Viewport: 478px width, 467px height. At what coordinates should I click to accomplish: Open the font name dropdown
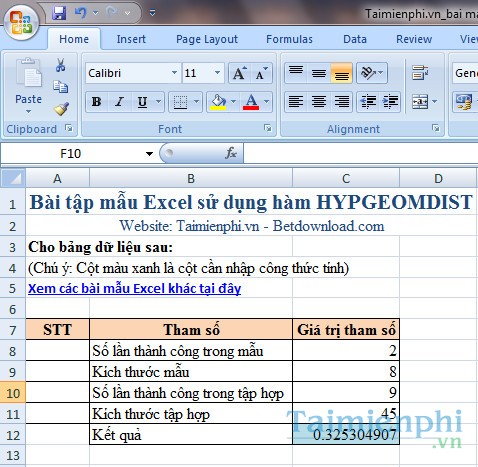click(x=174, y=73)
